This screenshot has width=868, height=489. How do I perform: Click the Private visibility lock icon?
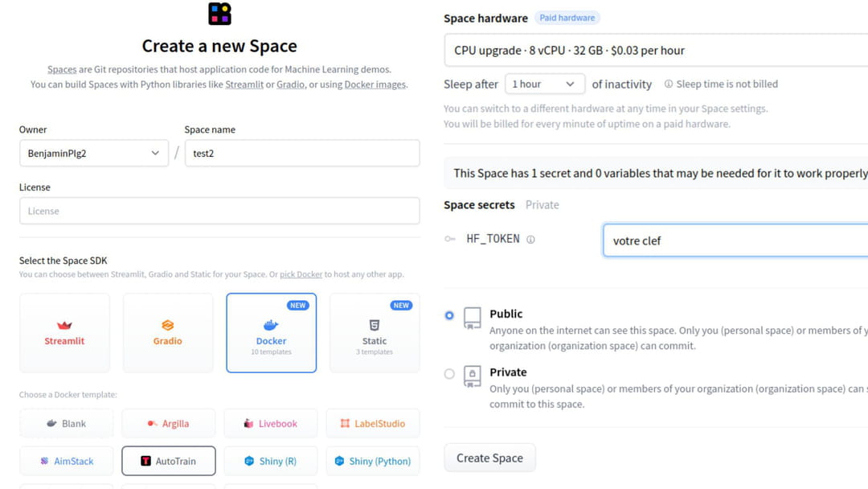[x=473, y=376]
